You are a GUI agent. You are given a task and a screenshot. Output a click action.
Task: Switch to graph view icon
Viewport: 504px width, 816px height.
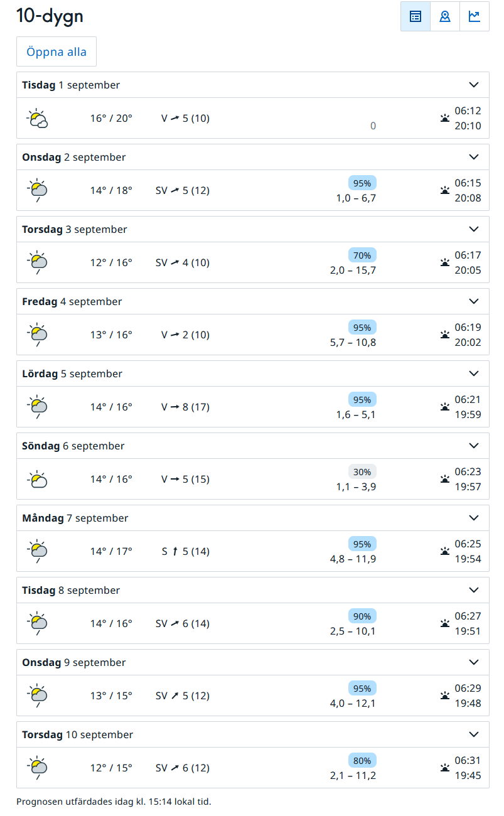475,16
